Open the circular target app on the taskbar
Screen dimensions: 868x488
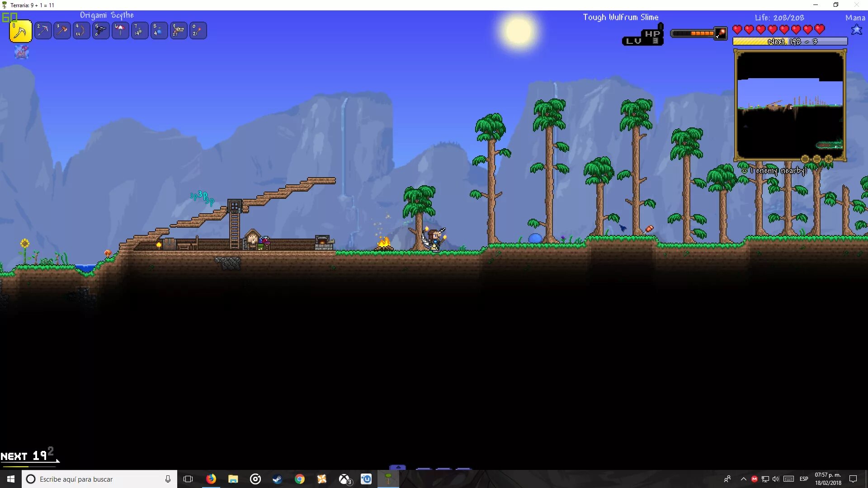255,479
